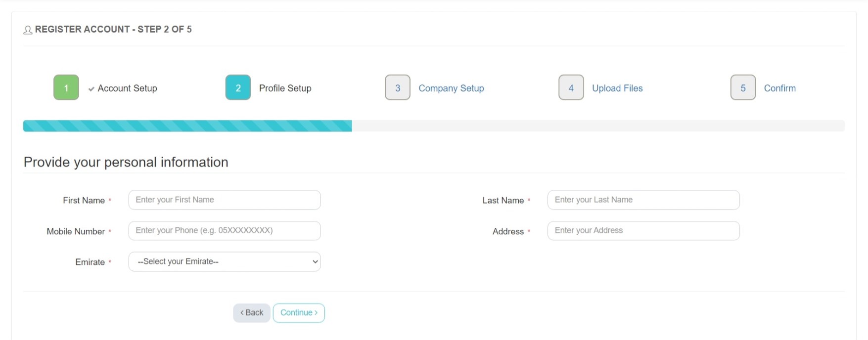Click the Emirate dropdown arrow
868x340 pixels.
pos(315,261)
